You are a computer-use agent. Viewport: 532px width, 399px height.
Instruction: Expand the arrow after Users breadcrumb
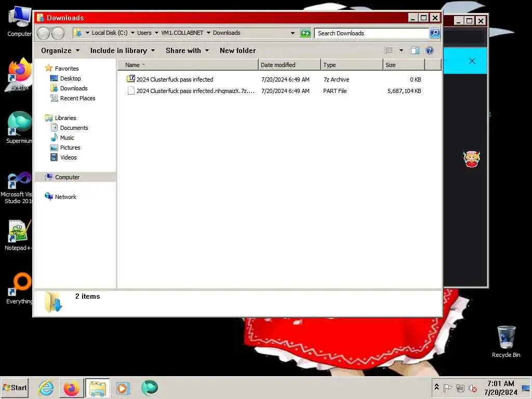(156, 33)
